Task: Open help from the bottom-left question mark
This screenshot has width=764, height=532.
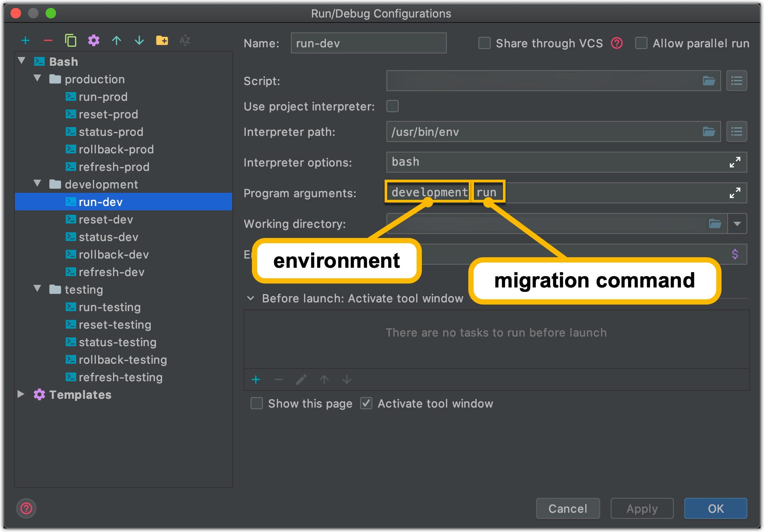Action: click(26, 509)
